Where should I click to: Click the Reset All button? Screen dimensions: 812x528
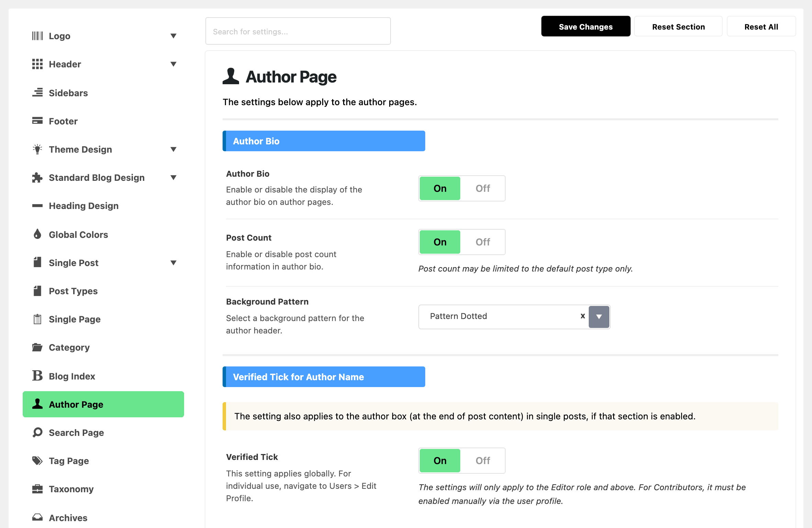761,26
